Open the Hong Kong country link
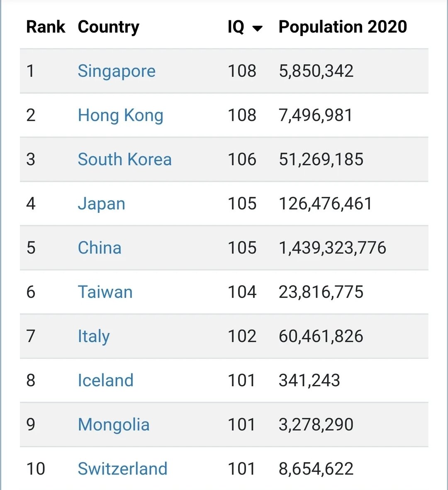Image resolution: width=448 pixels, height=490 pixels. pyautogui.click(x=121, y=115)
